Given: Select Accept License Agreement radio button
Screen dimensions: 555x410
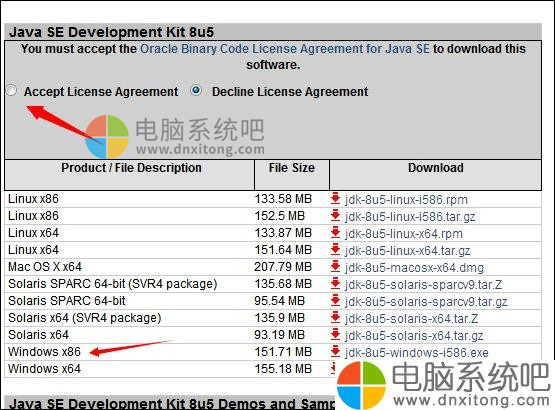Looking at the screenshot, I should click(11, 91).
